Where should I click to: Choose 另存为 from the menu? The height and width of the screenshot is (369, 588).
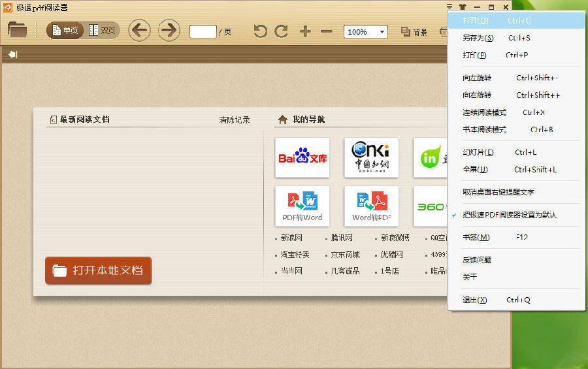(x=478, y=38)
